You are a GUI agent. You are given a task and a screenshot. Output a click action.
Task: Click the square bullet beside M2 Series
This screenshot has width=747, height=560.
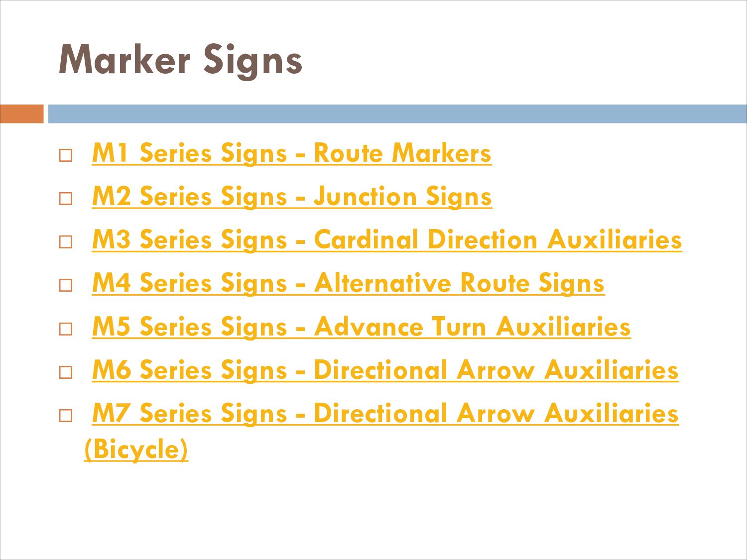(66, 199)
